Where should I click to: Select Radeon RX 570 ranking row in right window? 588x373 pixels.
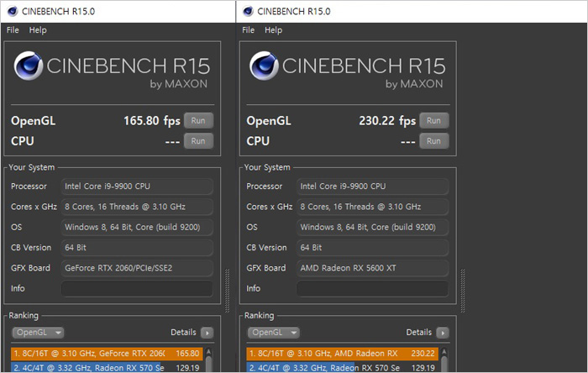(343, 367)
